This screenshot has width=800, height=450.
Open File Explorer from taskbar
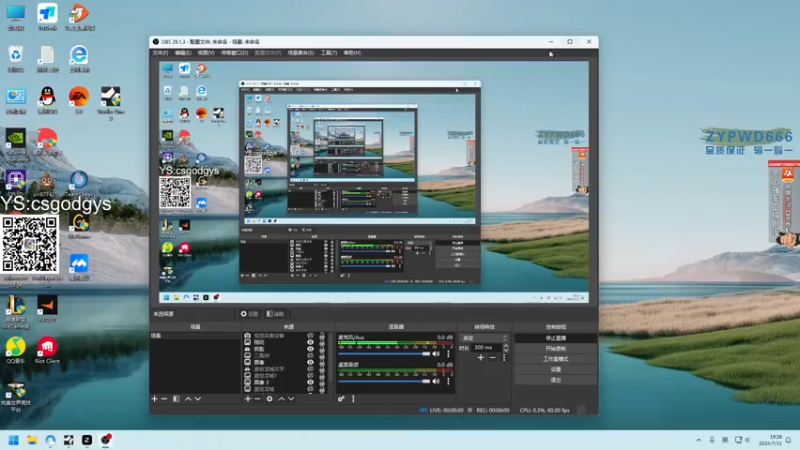32,440
